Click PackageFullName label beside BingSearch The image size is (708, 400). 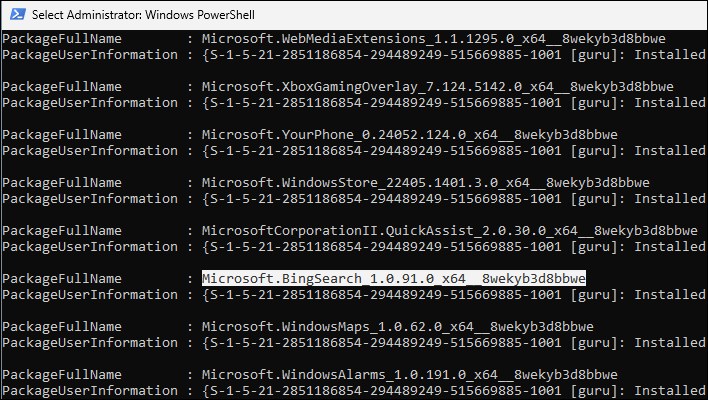[x=62, y=279]
